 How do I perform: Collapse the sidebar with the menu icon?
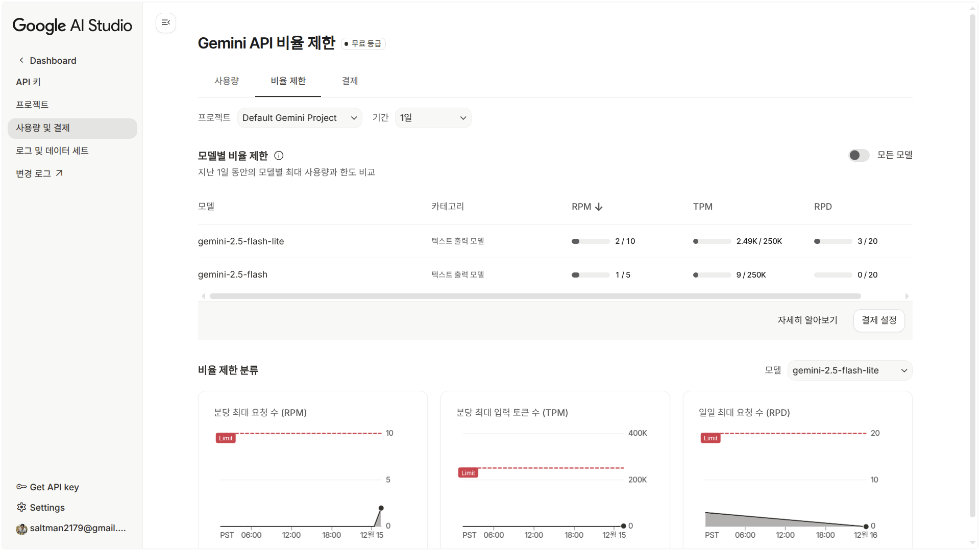click(x=166, y=22)
